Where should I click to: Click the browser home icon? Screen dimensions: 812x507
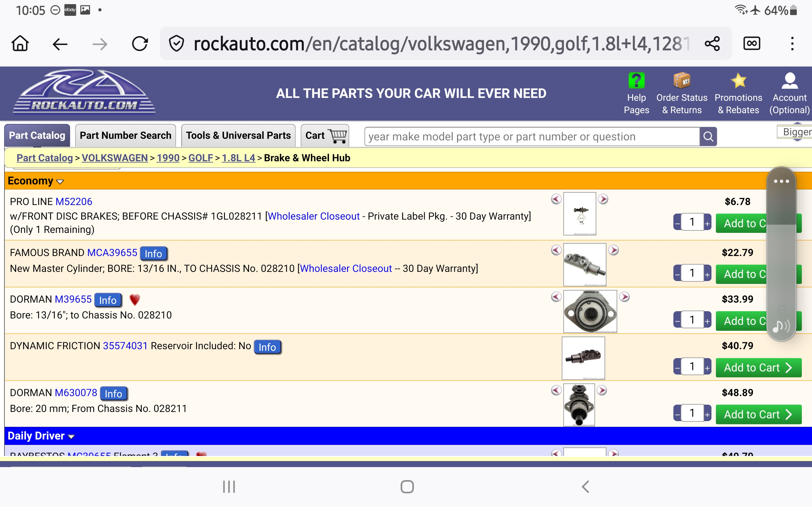[20, 44]
